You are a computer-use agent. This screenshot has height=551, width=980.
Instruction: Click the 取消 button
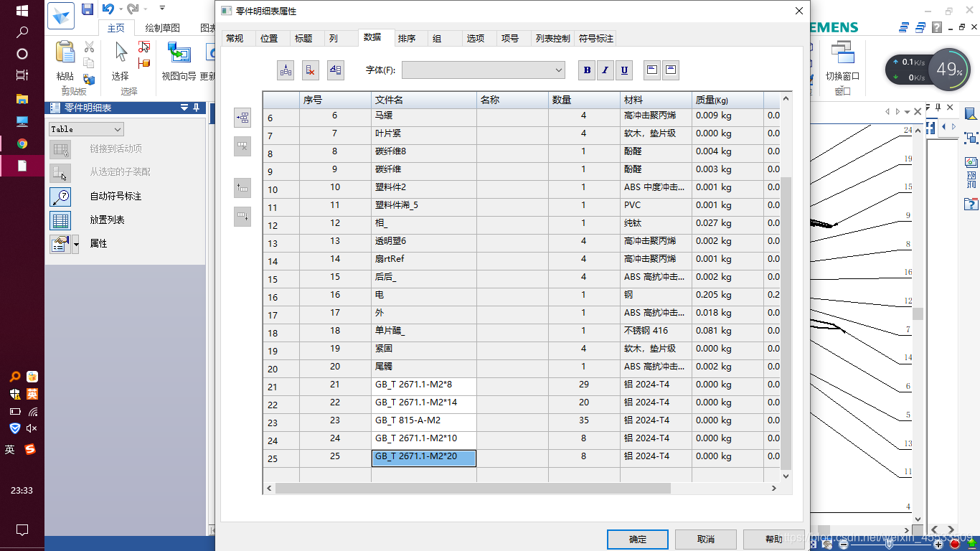coord(706,540)
